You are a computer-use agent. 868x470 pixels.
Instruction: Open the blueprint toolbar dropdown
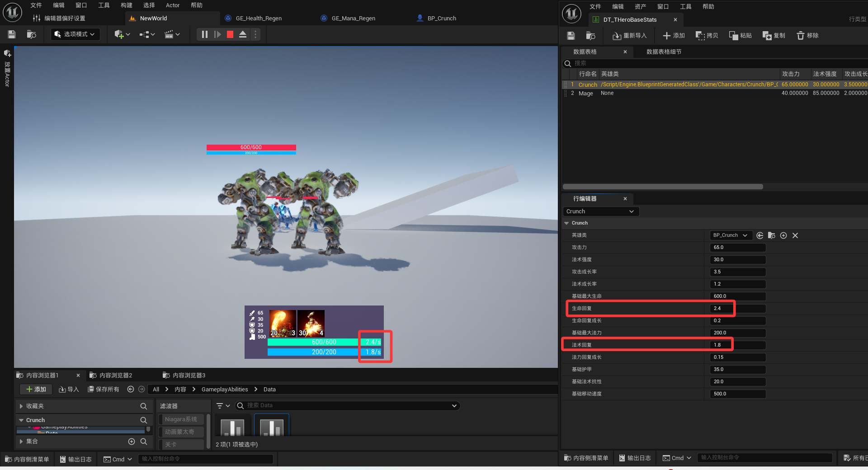pos(147,34)
